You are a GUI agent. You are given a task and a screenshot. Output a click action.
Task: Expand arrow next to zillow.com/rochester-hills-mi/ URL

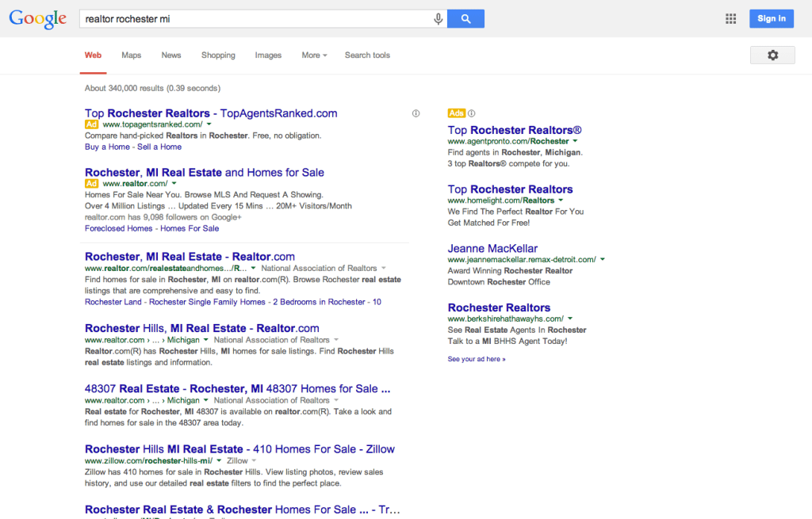click(x=219, y=460)
